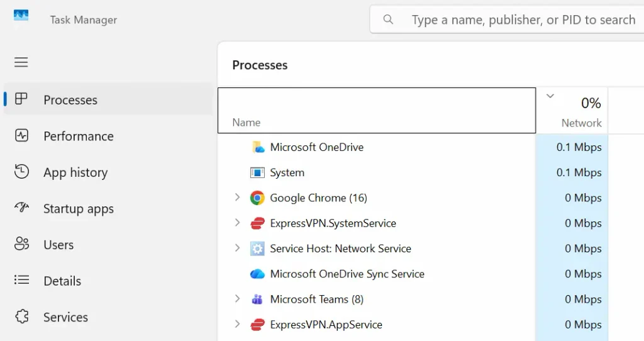Click the sort arrow above Network column
The height and width of the screenshot is (341, 644).
pyautogui.click(x=550, y=96)
